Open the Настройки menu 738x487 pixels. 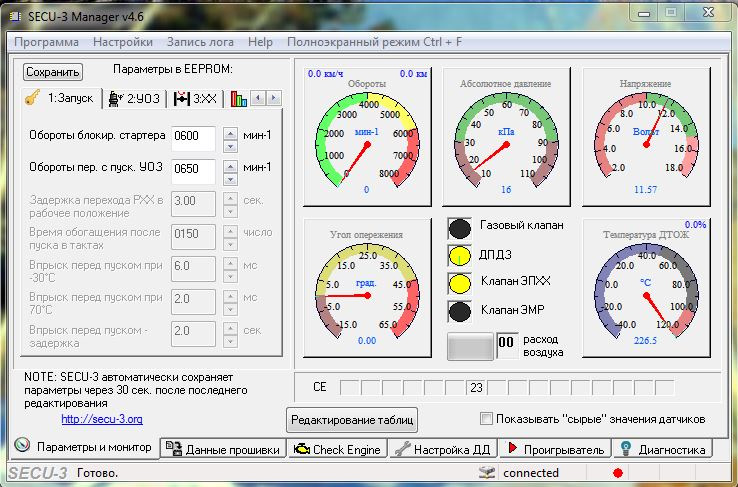pyautogui.click(x=123, y=42)
